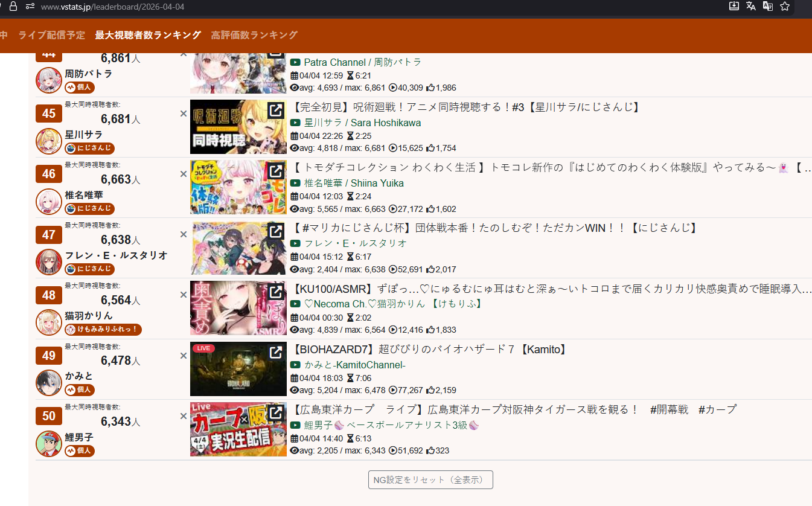Click the YouTube icon beside Patra Channel
The image size is (812, 506).
pos(295,62)
